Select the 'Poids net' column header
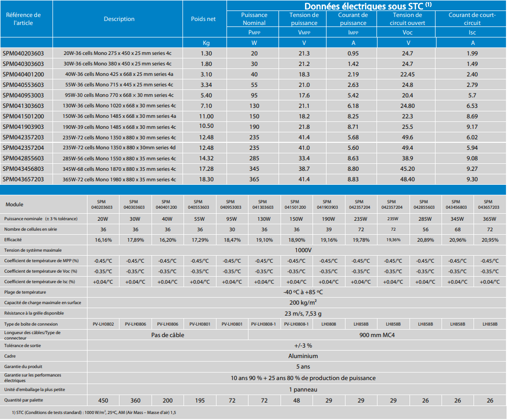Image resolution: width=507 pixels, height=420 pixels. [203, 19]
